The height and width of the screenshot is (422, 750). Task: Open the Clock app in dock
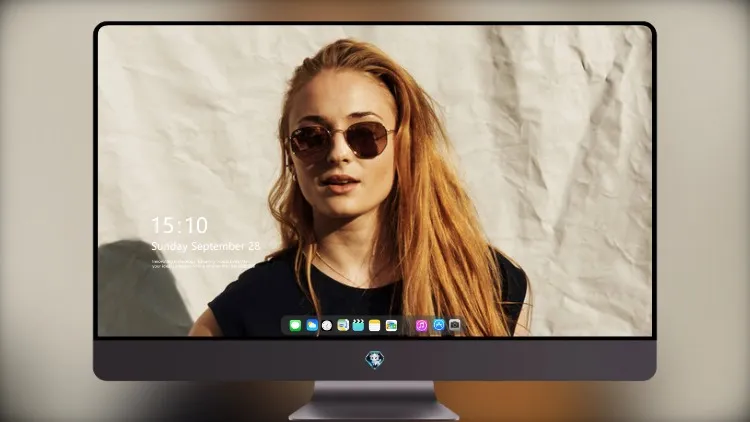(x=327, y=326)
